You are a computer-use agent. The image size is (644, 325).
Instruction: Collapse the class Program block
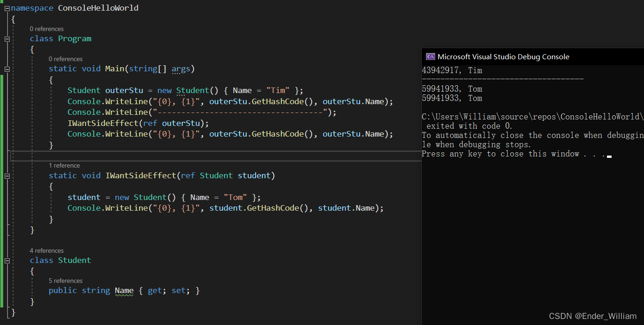7,39
